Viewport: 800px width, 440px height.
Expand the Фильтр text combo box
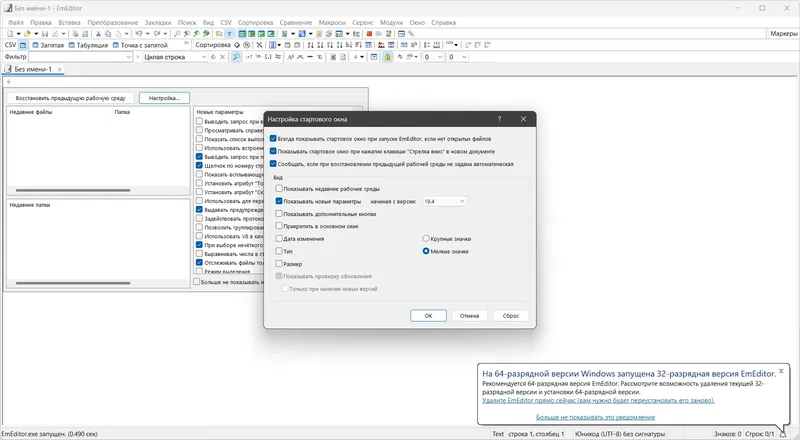[129, 57]
